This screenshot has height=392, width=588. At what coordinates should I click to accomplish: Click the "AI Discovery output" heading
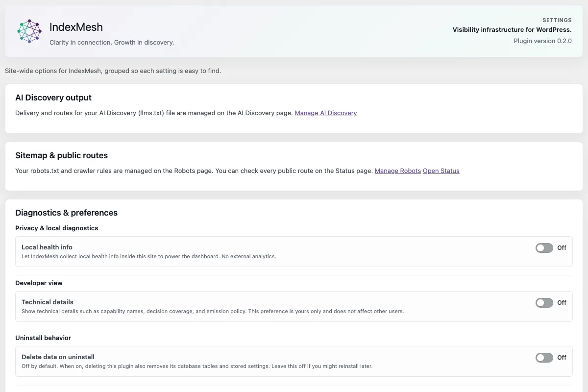coord(53,98)
